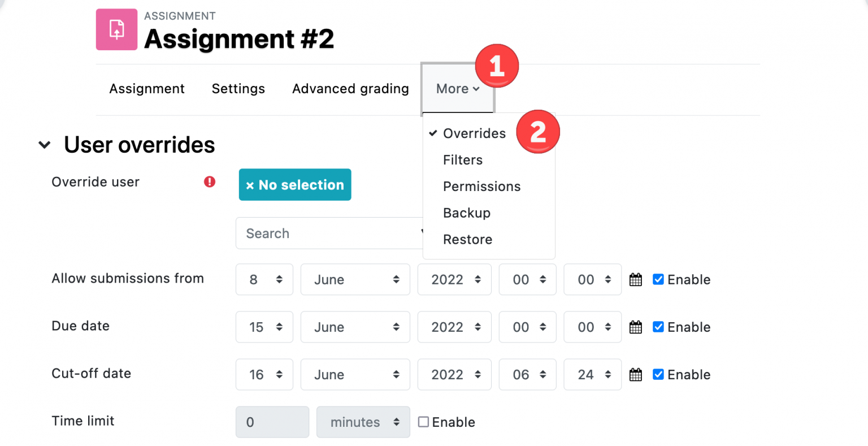Open the month selector for Allow submissions from

355,279
